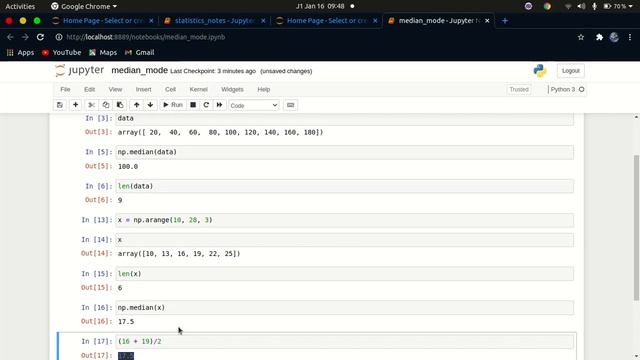
Task: Open the system status menu with battery
Action: [x=618, y=6]
